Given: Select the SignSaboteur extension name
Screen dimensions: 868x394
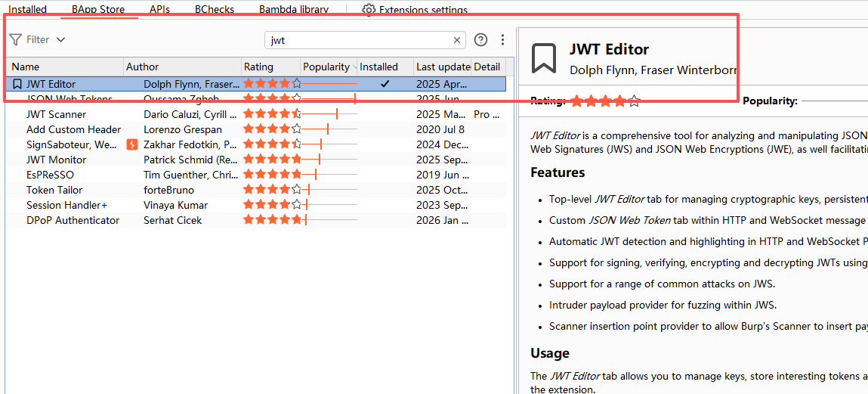Looking at the screenshot, I should point(72,144).
